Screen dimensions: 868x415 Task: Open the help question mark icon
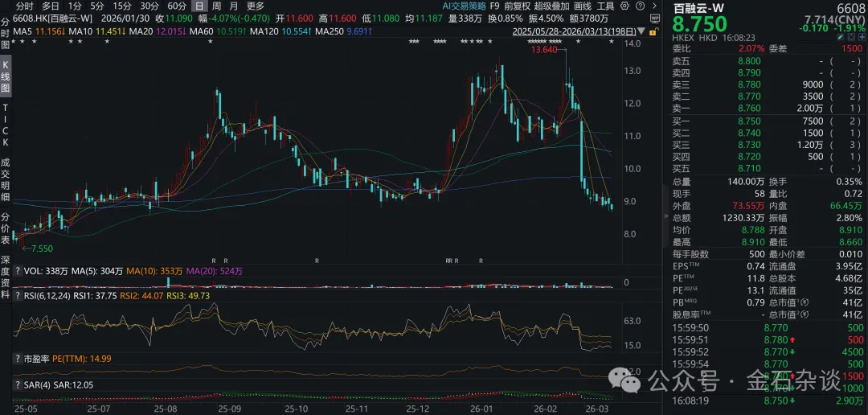coord(640,6)
